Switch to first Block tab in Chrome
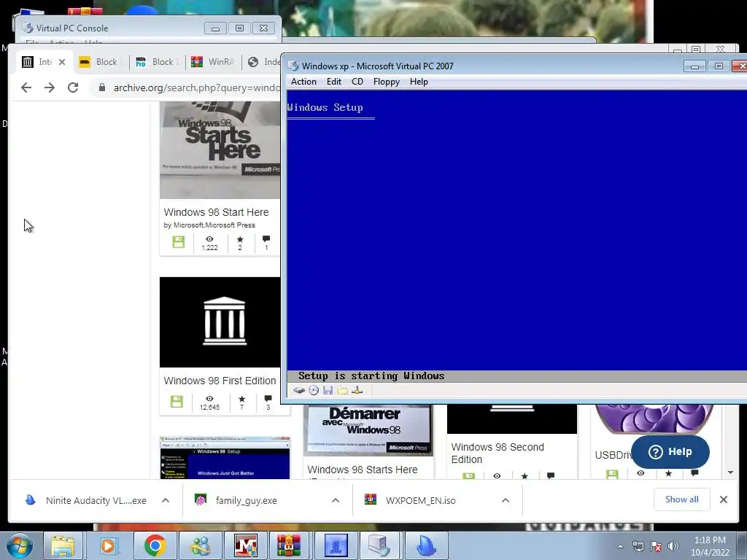Image resolution: width=747 pixels, height=560 pixels. 101,62
